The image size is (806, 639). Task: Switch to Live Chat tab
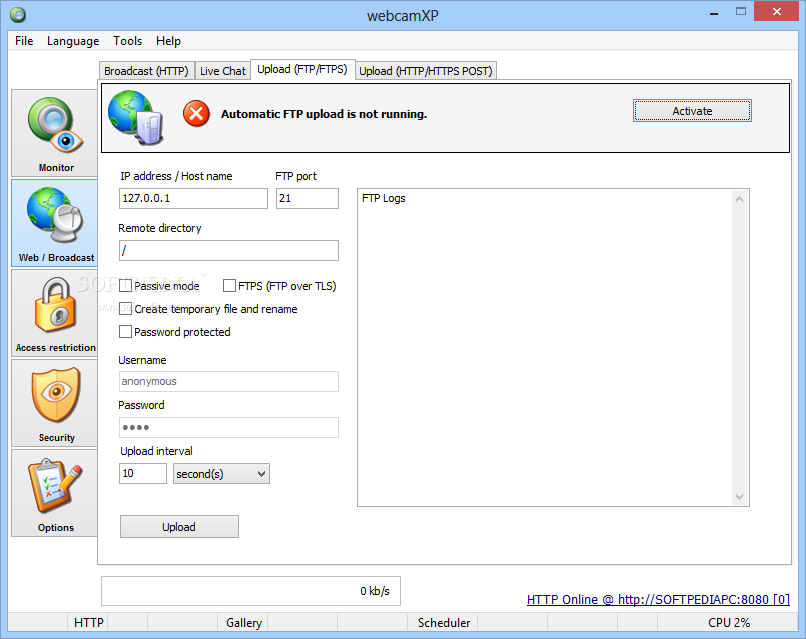click(x=223, y=70)
